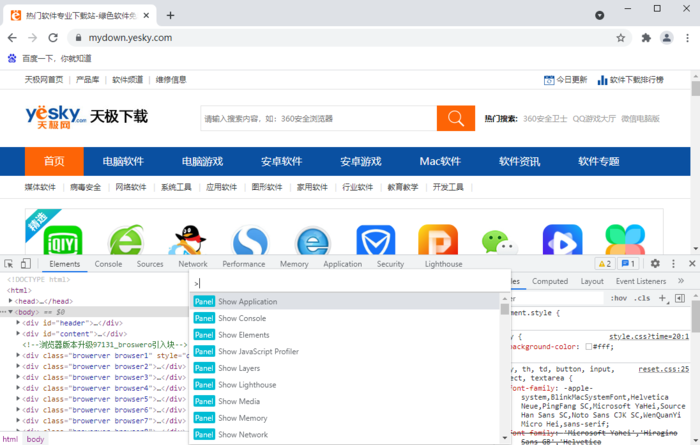Show more styles pane tabs chevron
700x445 pixels.
681,281
